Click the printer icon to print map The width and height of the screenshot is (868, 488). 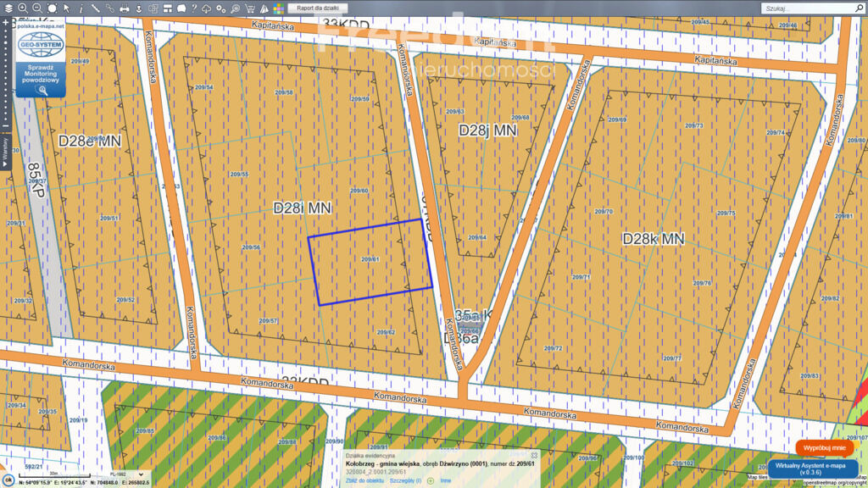click(x=125, y=8)
